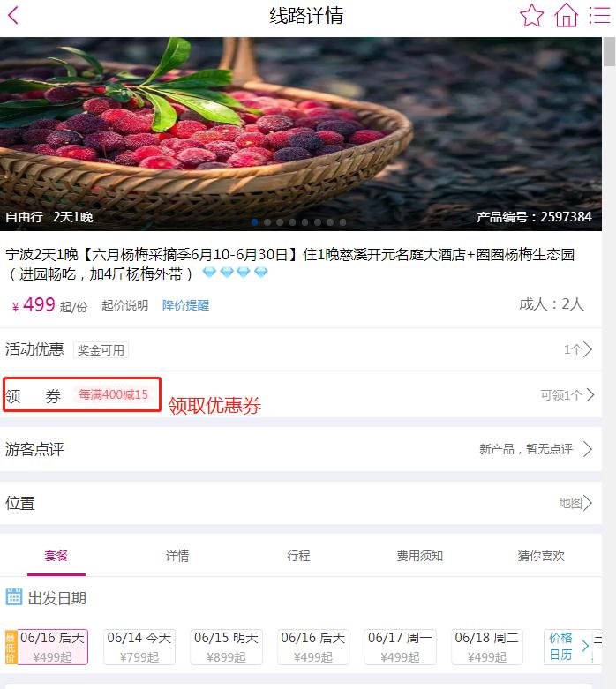Go back with the left arrow icon
The width and height of the screenshot is (616, 689).
tap(13, 15)
